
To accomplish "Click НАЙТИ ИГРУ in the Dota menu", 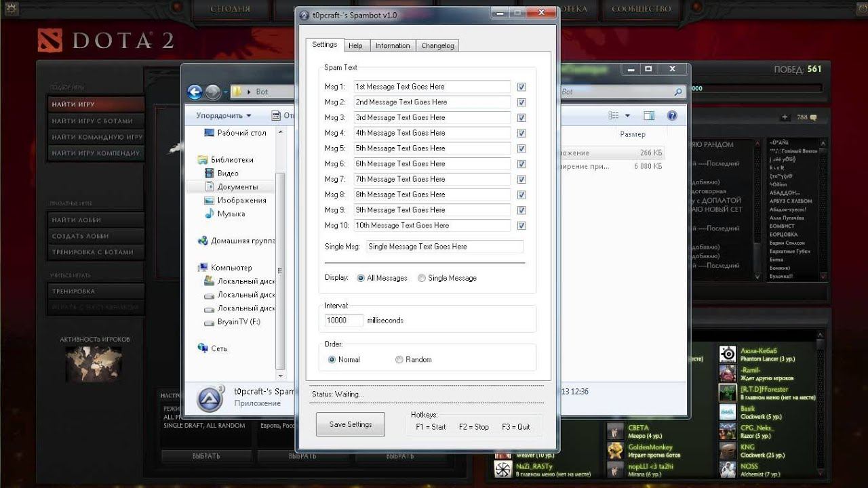I will 97,104.
